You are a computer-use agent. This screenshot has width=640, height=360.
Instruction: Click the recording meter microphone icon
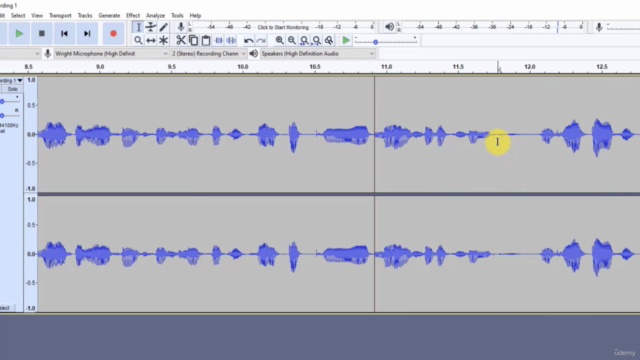(x=181, y=27)
